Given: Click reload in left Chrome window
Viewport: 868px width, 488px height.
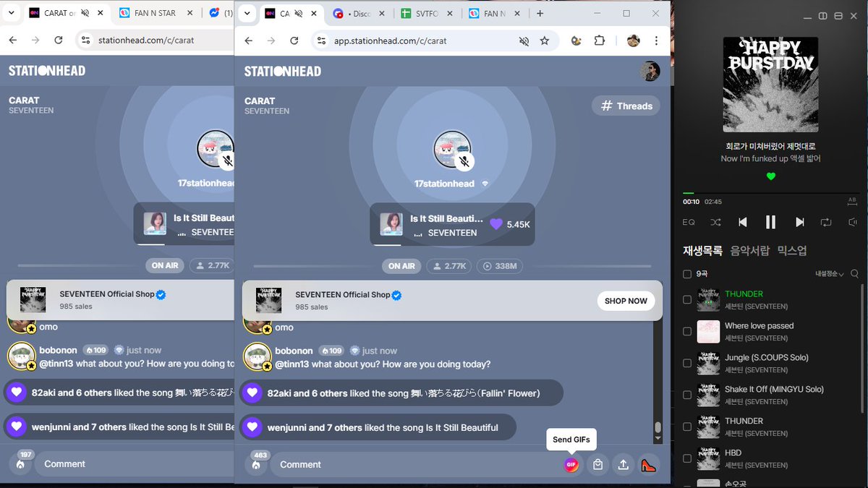Looking at the screenshot, I should (x=59, y=40).
